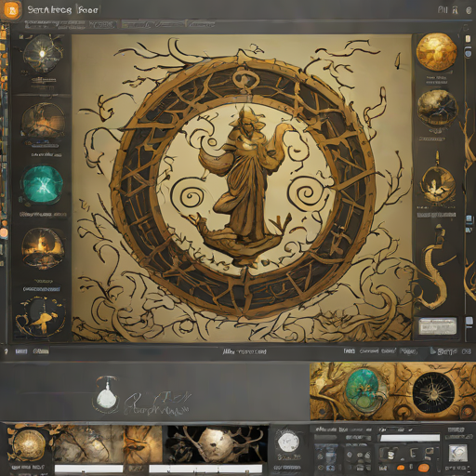Click the larger orange button in bottom-right panel

(423, 468)
